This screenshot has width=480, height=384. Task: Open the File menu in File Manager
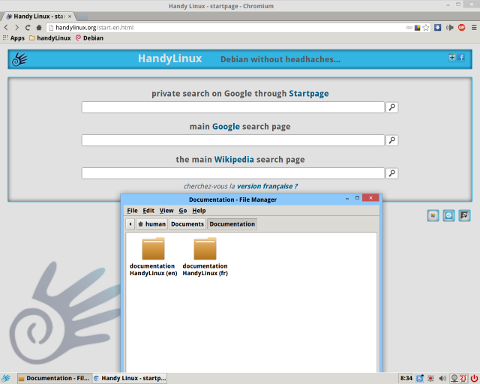coord(132,211)
